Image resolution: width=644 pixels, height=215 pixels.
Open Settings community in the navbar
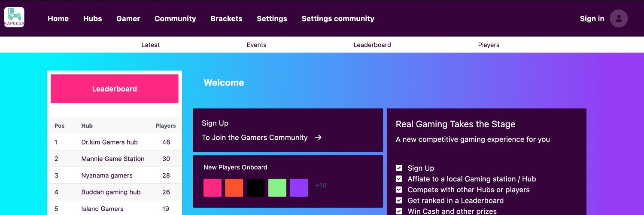pyautogui.click(x=338, y=18)
